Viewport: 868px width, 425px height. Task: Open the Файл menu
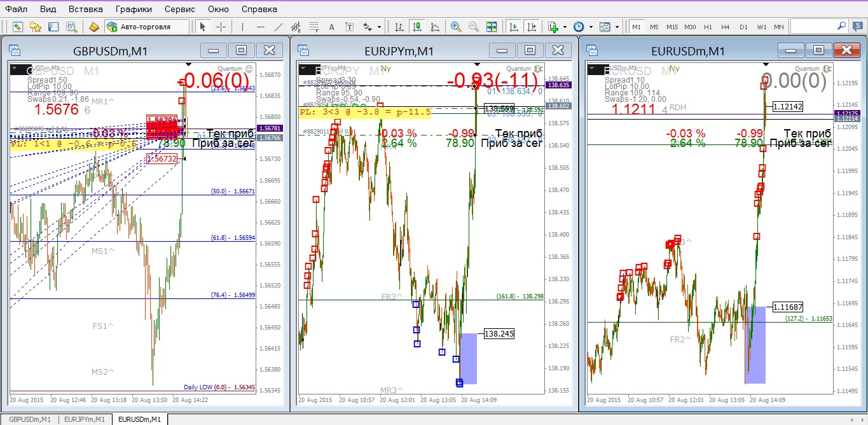17,9
